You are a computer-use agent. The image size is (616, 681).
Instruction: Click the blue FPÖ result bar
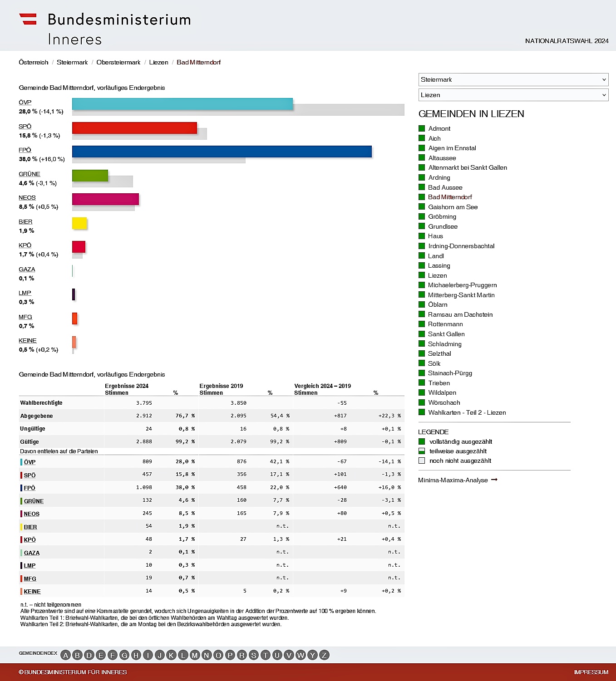tap(222, 152)
